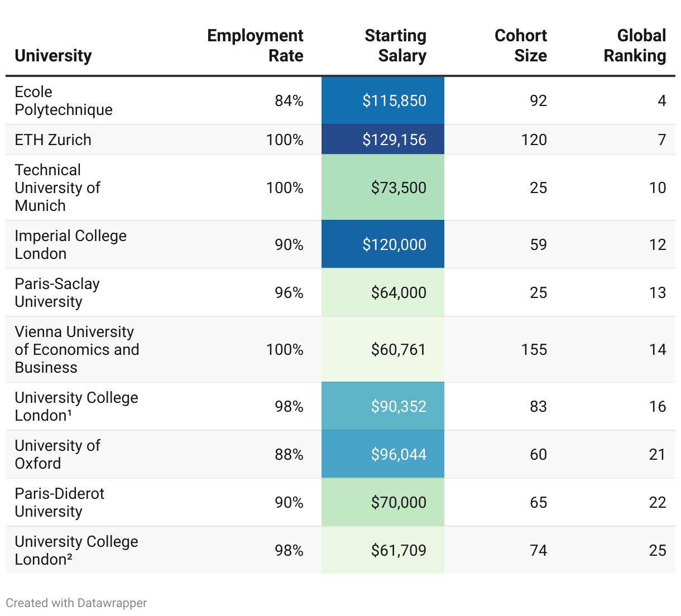
Task: Click the Technical University of Munich name
Action: pyautogui.click(x=57, y=187)
